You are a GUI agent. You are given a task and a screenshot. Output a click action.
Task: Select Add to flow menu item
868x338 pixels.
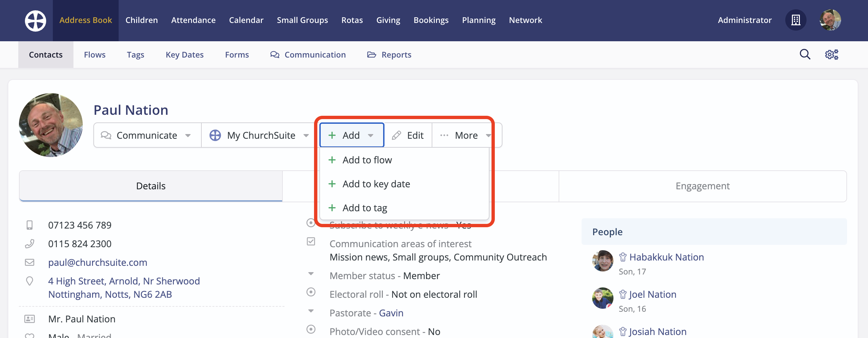(x=367, y=160)
